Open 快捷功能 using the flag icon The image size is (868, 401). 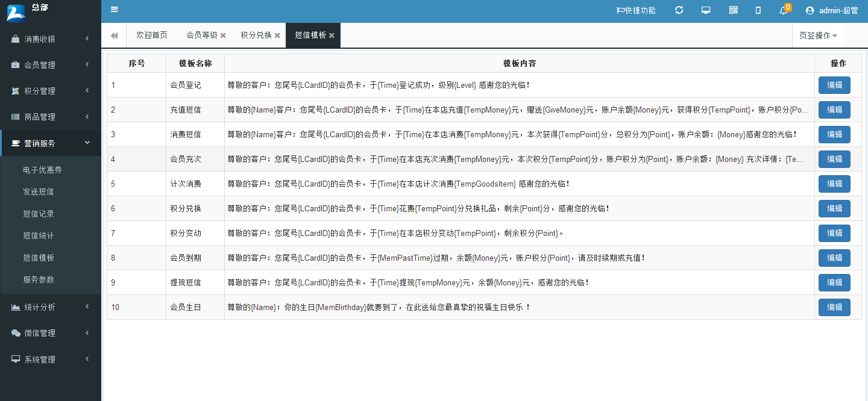636,10
